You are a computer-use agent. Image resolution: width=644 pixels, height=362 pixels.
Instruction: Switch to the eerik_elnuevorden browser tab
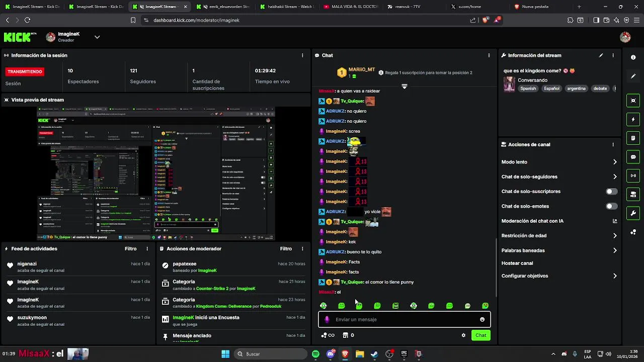coord(224,7)
